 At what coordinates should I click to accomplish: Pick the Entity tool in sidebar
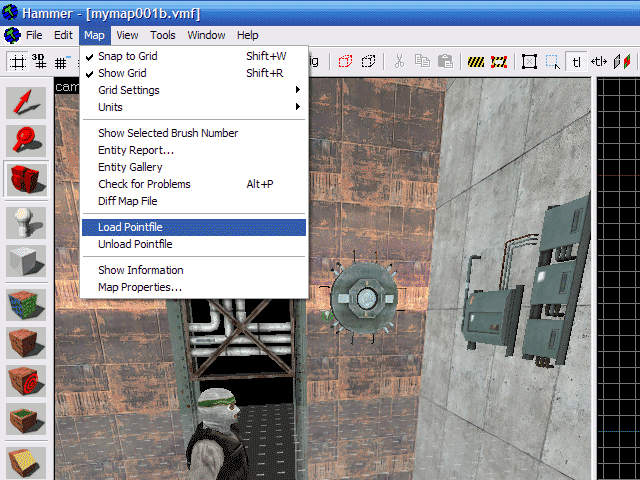click(26, 222)
